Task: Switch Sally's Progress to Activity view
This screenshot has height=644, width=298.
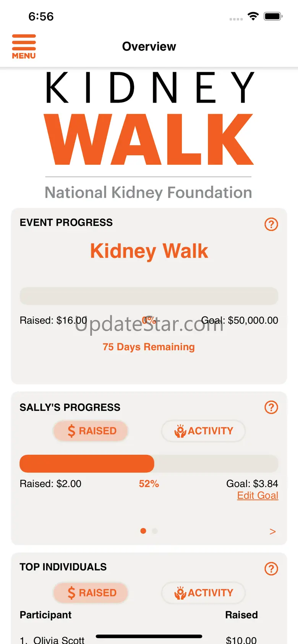Action: [x=203, y=431]
